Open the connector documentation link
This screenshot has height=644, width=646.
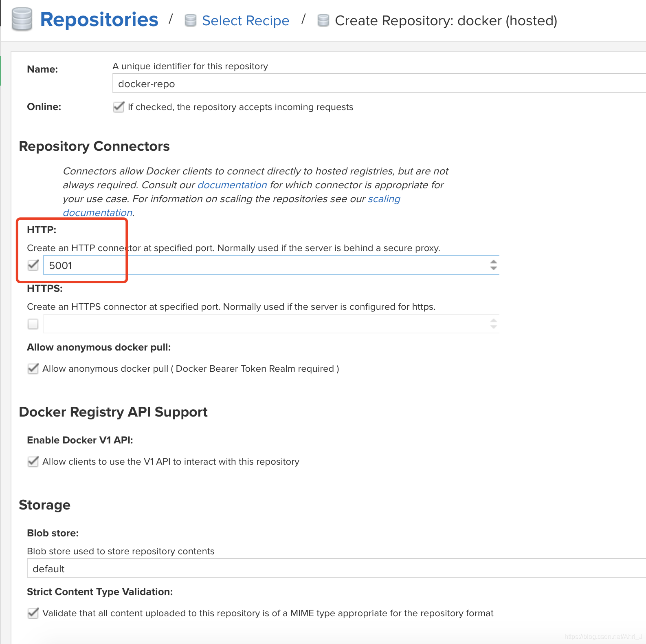pyautogui.click(x=232, y=185)
